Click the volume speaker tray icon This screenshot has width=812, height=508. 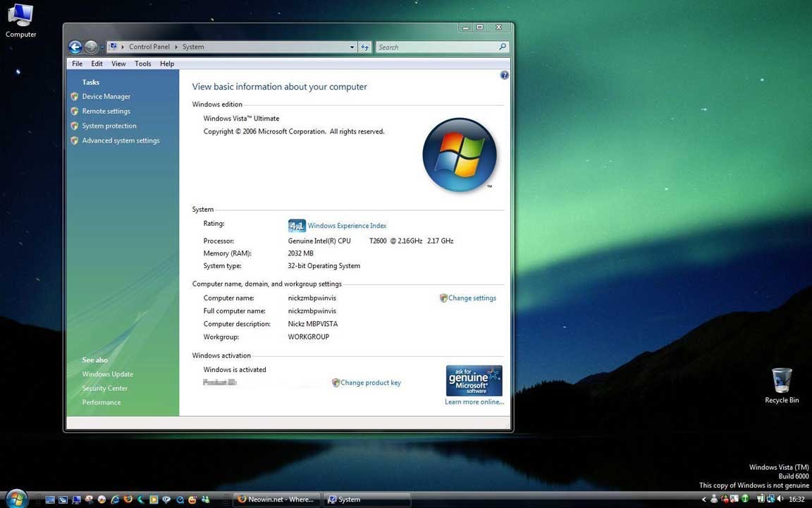pos(780,499)
